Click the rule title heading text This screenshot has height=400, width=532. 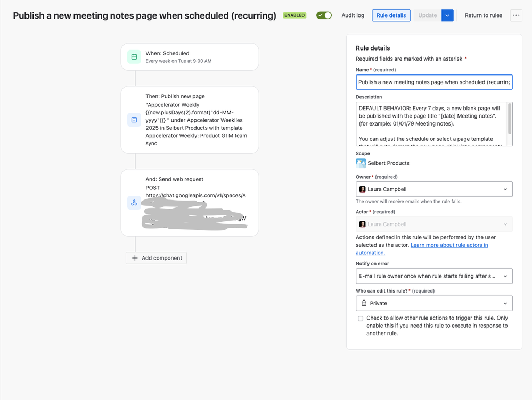click(x=144, y=15)
